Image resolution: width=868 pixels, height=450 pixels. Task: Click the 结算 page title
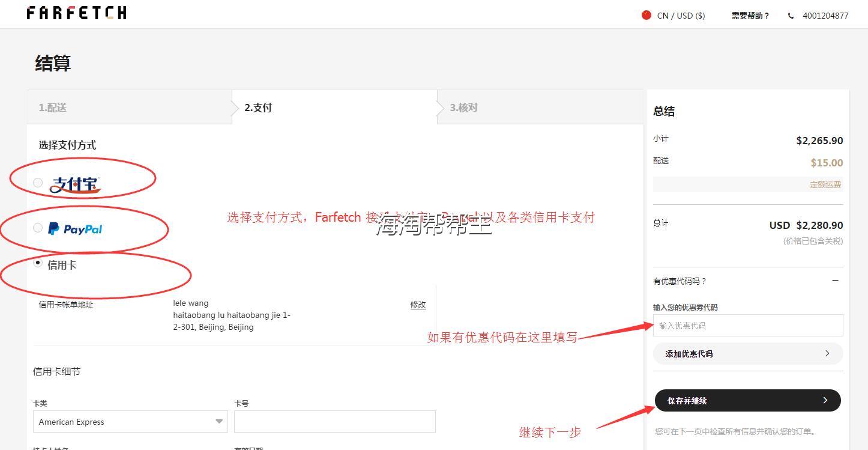click(x=53, y=63)
